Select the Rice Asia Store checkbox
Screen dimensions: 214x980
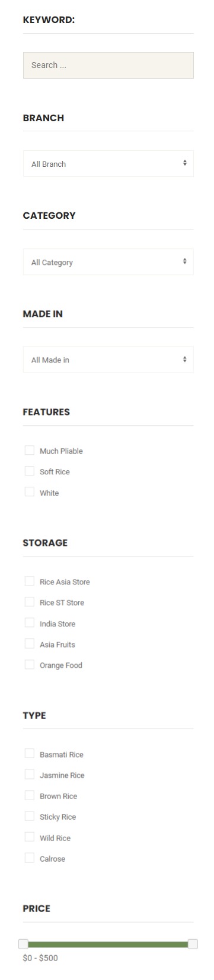point(30,581)
